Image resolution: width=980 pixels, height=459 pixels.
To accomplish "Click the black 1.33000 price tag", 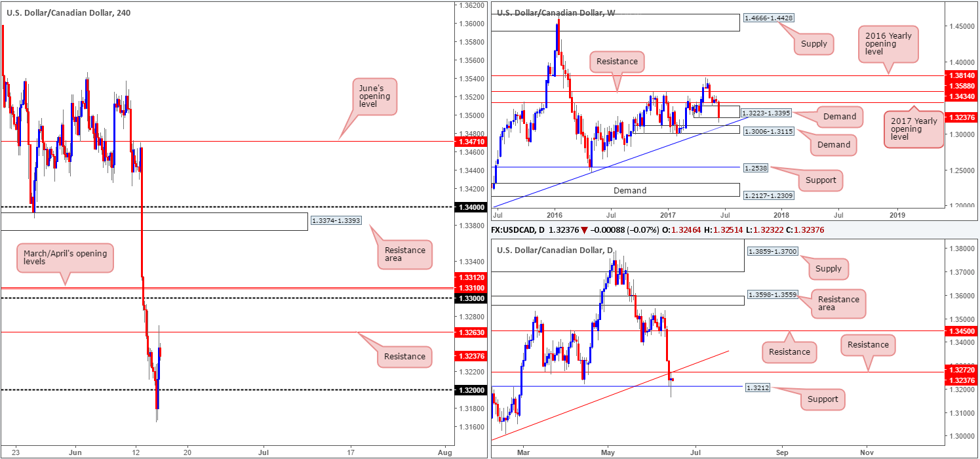I will point(471,298).
